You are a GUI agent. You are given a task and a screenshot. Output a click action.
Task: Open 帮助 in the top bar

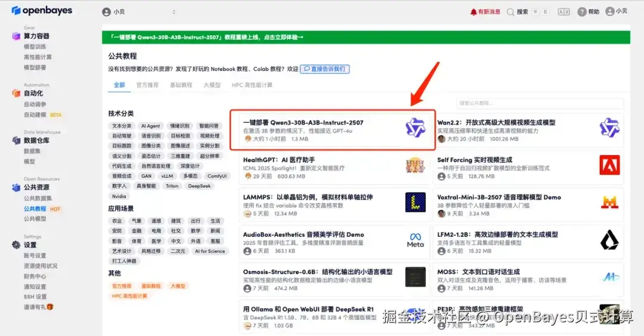(x=594, y=12)
